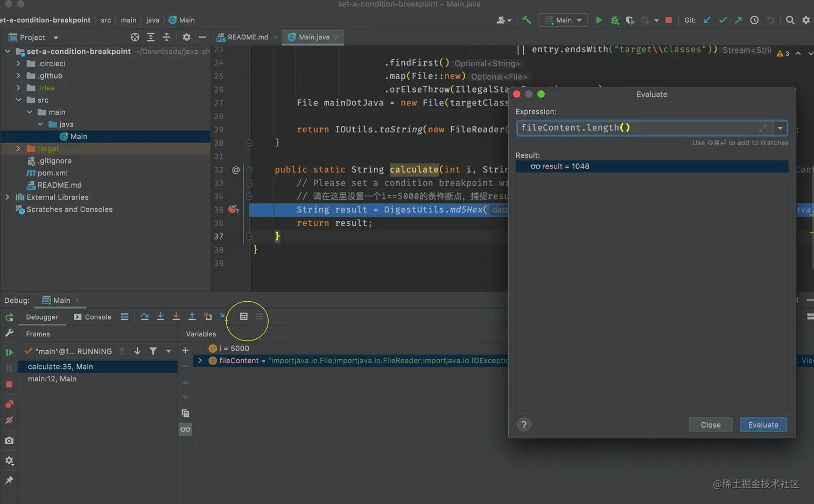
Task: Open Evaluate Expression calculator icon
Action: pyautogui.click(x=244, y=317)
